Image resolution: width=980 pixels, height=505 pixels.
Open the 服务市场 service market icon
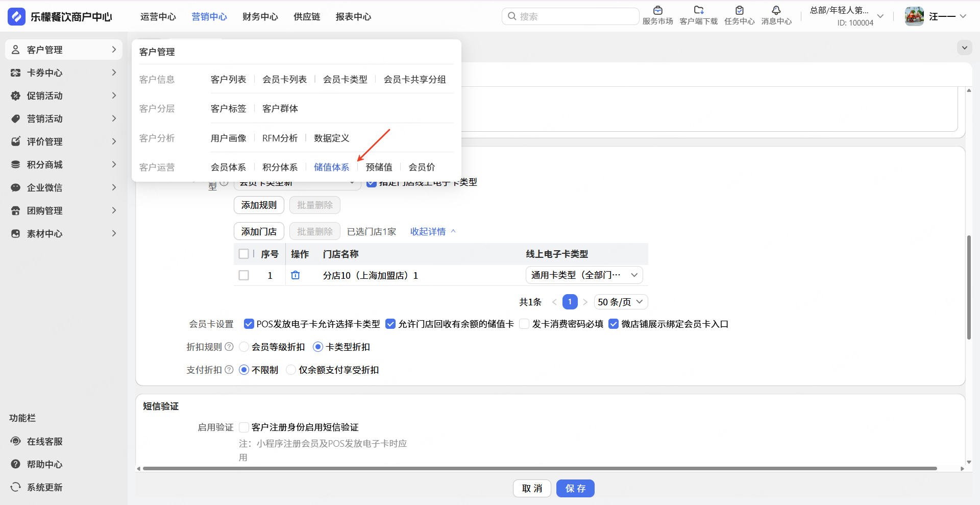click(657, 10)
